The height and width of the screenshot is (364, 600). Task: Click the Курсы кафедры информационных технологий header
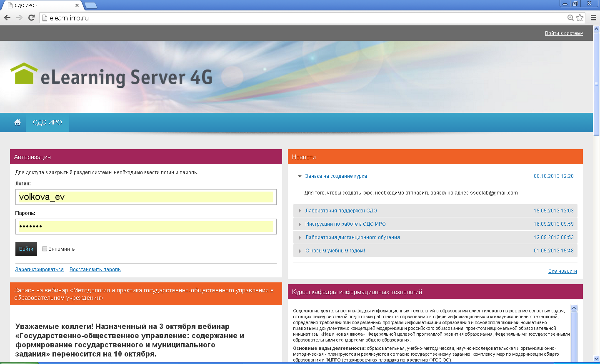click(x=435, y=292)
